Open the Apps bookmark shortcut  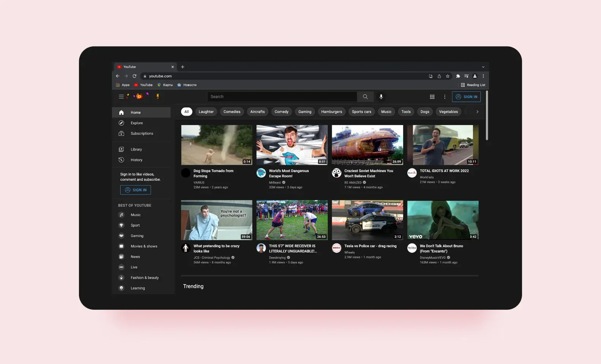123,85
